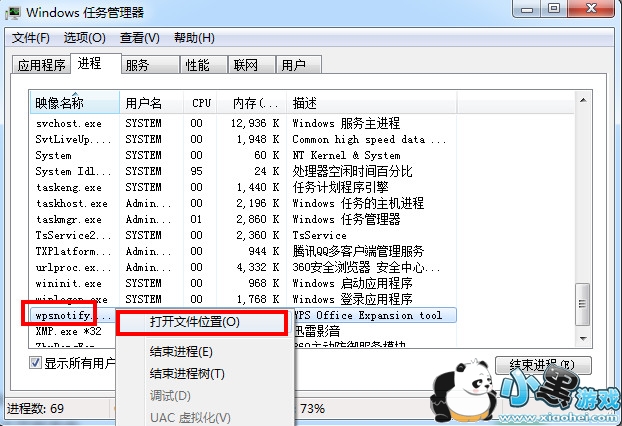The image size is (622, 426).
Task: Select the SvtLiveUp process row
Action: tap(243, 139)
